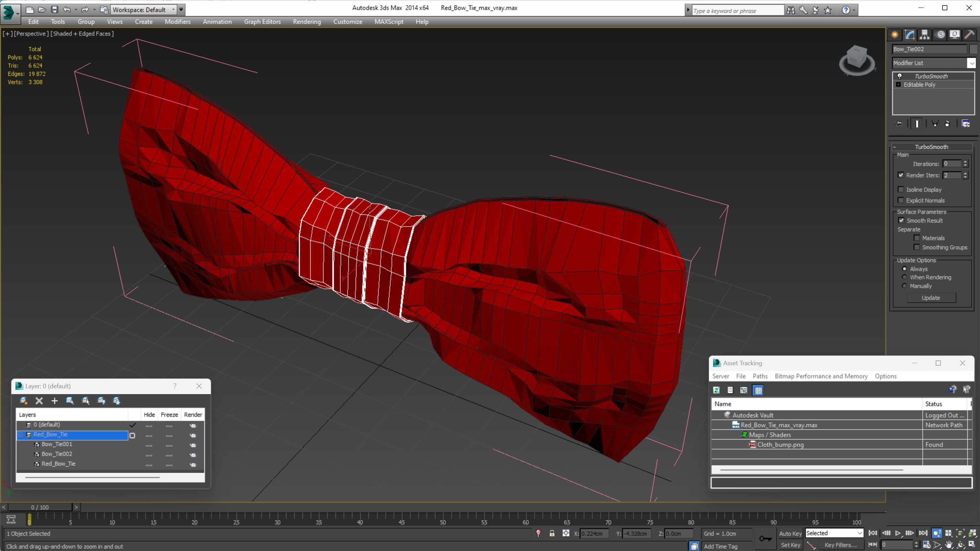Click the 0 / 100 time slider

tap(40, 507)
